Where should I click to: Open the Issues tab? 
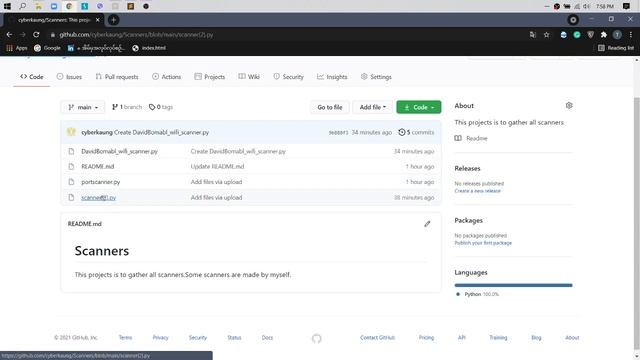69,77
